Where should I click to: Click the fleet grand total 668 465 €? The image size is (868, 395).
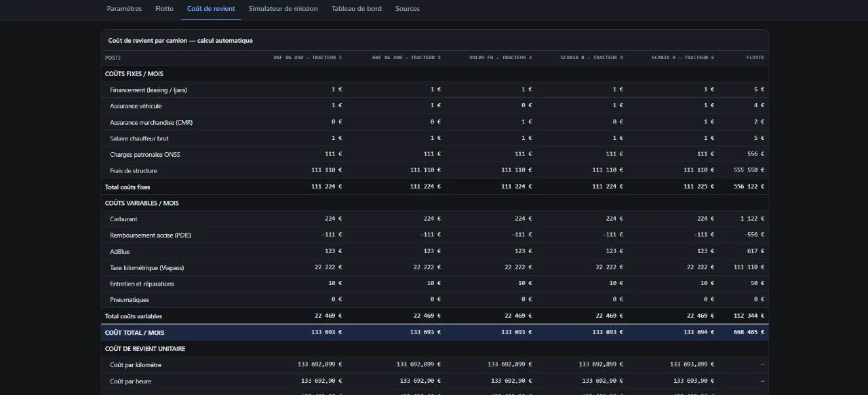pos(749,333)
